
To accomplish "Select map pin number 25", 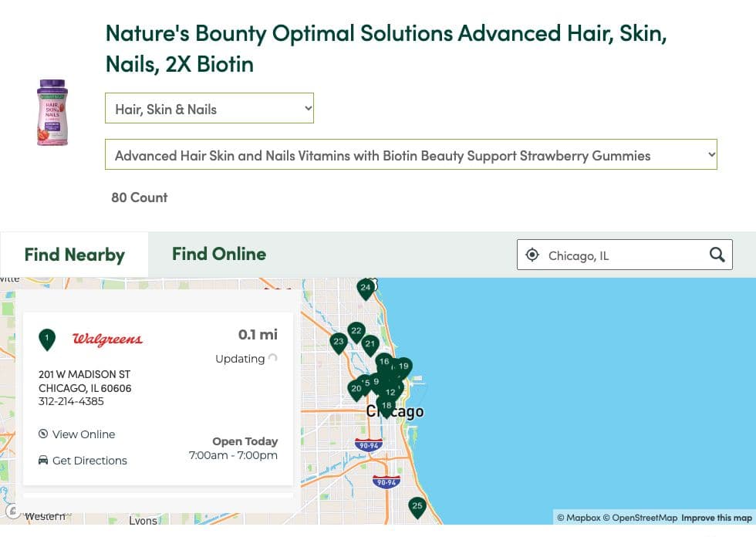I will click(x=417, y=507).
